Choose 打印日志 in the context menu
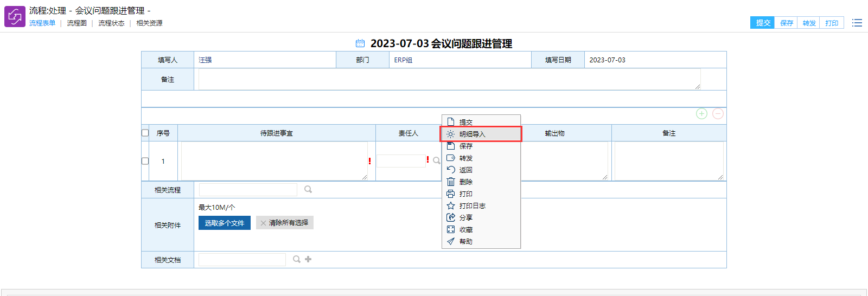The width and height of the screenshot is (868, 296). (472, 206)
